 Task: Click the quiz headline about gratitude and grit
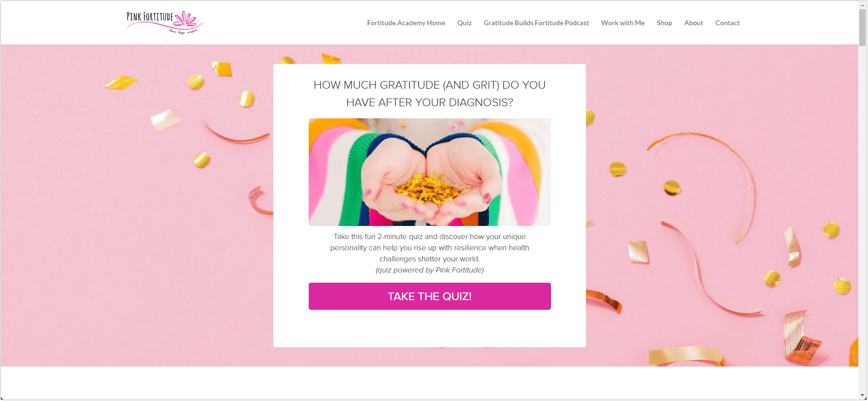point(429,94)
